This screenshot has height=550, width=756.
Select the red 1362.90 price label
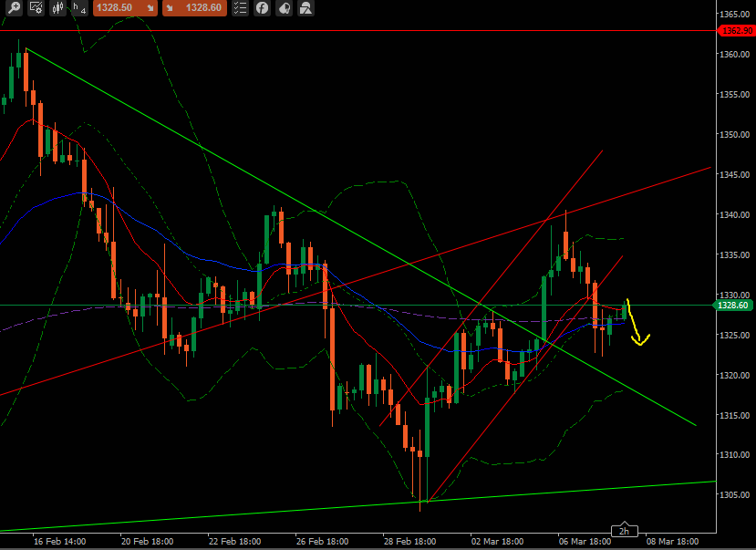(x=736, y=31)
